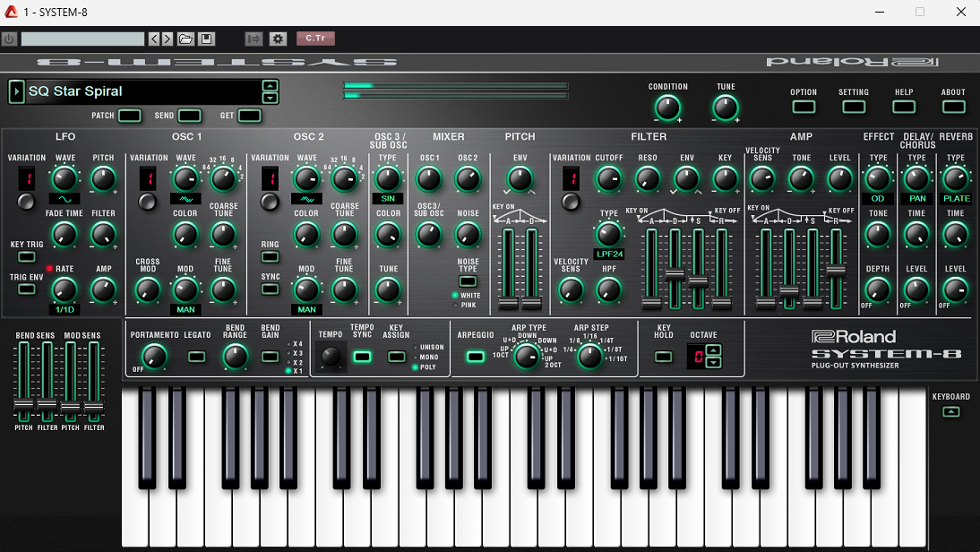Toggle the KEY ASSIGN button

tap(396, 357)
